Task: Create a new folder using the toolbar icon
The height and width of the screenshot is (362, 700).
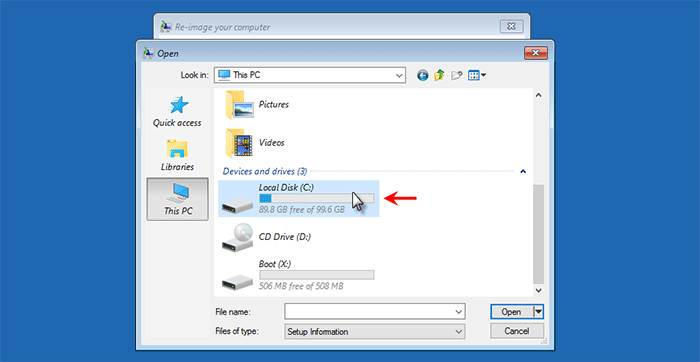Action: (x=456, y=75)
